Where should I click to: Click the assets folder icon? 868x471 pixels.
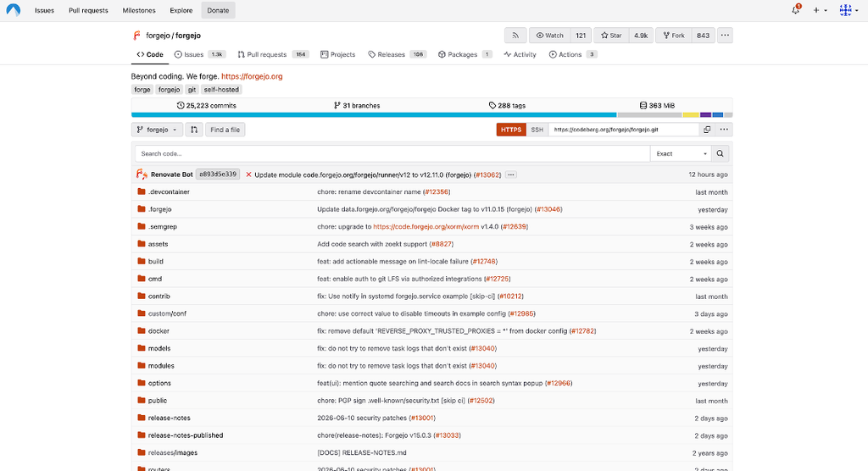(142, 244)
